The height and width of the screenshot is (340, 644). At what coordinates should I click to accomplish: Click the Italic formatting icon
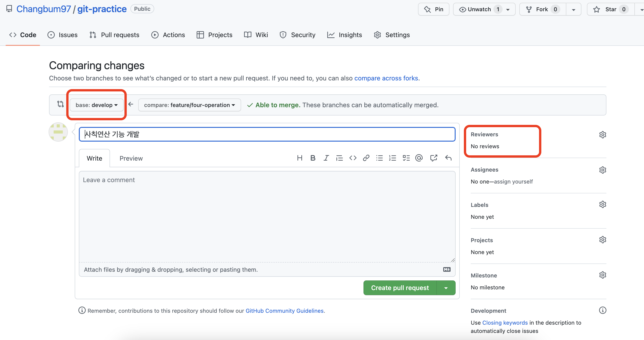point(326,158)
